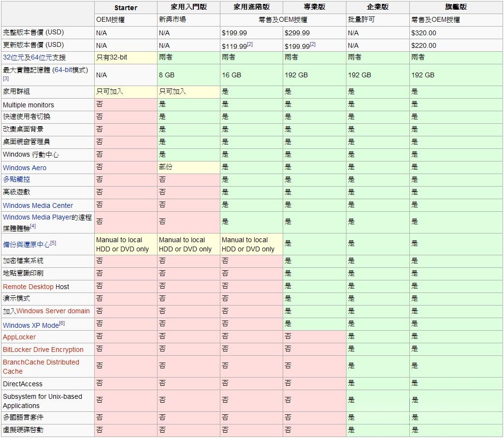Click footnote [2] beside $199.99
The height and width of the screenshot is (438, 504).
[313, 44]
